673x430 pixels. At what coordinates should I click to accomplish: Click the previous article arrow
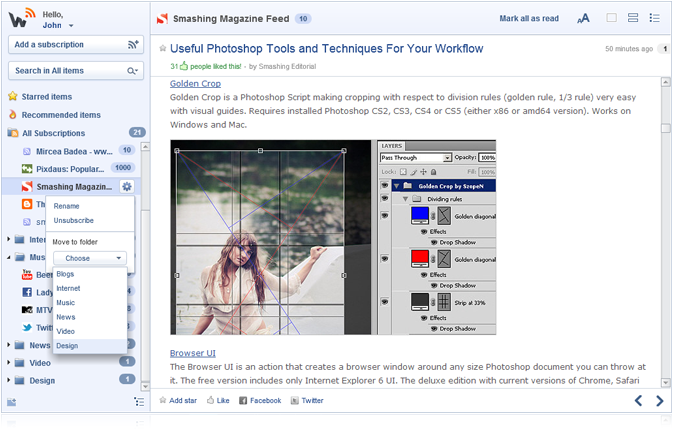(639, 401)
